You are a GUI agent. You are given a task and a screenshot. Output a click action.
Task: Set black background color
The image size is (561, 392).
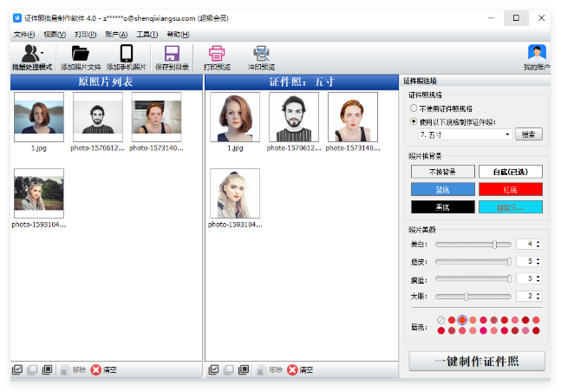tap(443, 207)
